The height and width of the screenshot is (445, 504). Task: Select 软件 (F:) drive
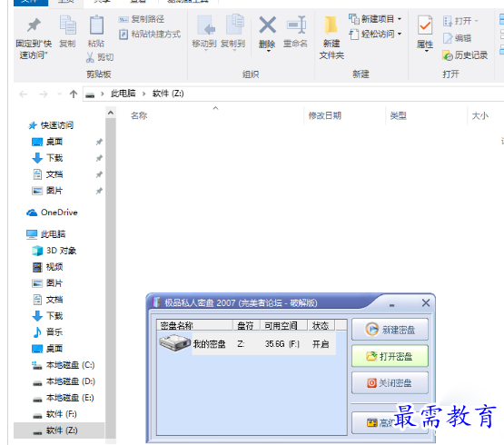tap(54, 414)
